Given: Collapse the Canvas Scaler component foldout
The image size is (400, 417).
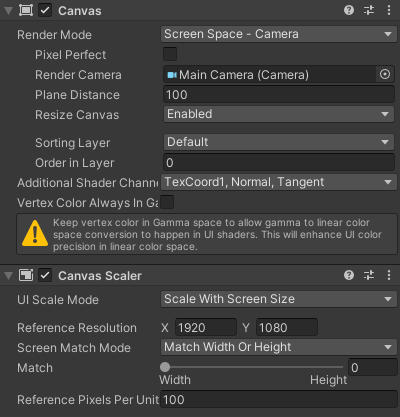Looking at the screenshot, I should pos(9,275).
